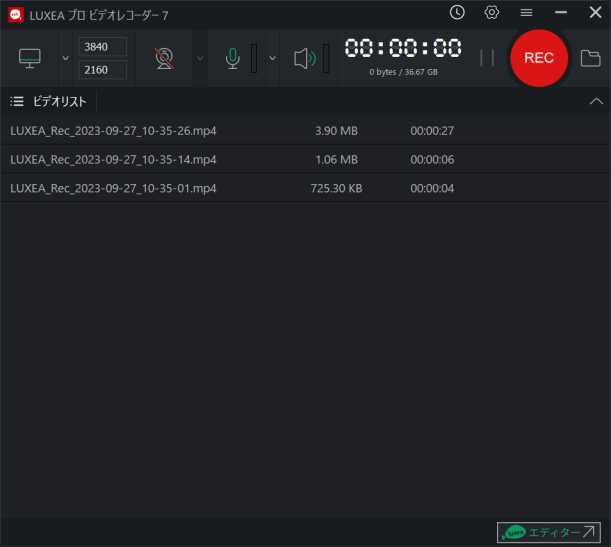Open the capture mode dropdown arrow
The height and width of the screenshot is (547, 611).
[x=65, y=58]
